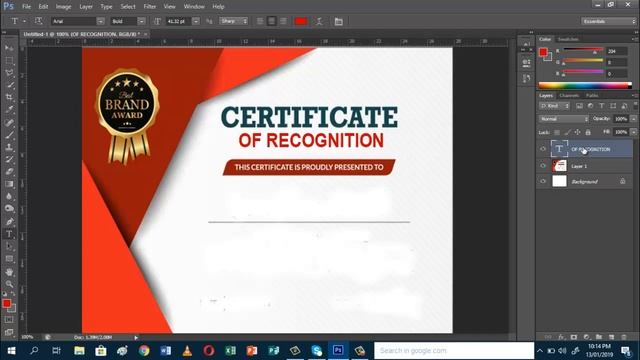This screenshot has height=360, width=640.
Task: Open the Sharp anti-aliasing dropdown
Action: (233, 21)
